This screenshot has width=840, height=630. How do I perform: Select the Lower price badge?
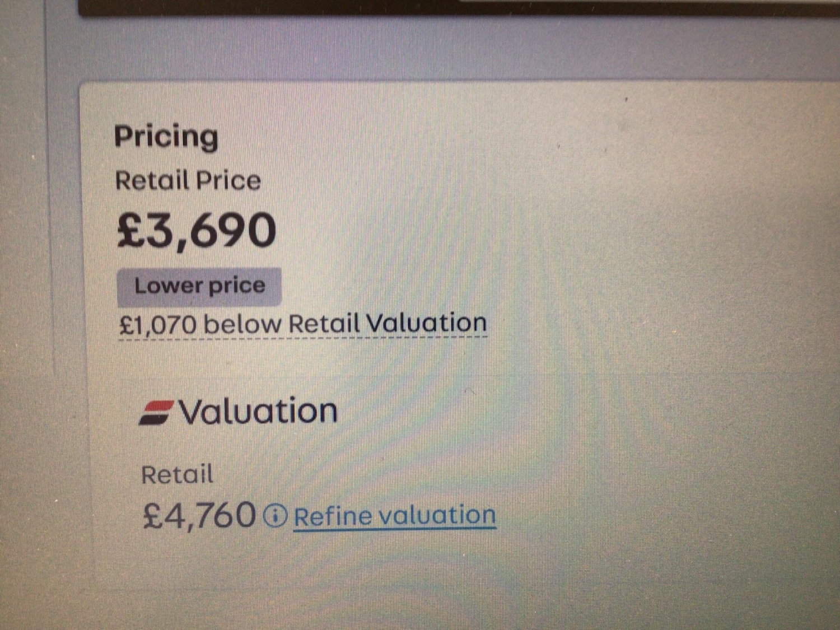coord(199,287)
